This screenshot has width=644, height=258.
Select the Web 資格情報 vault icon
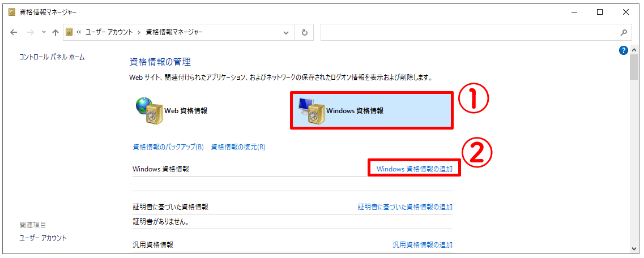(x=150, y=111)
